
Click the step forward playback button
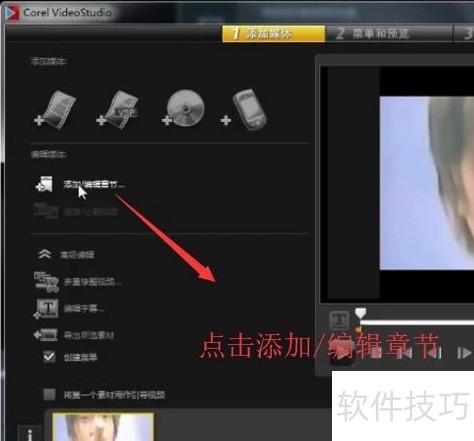464,353
